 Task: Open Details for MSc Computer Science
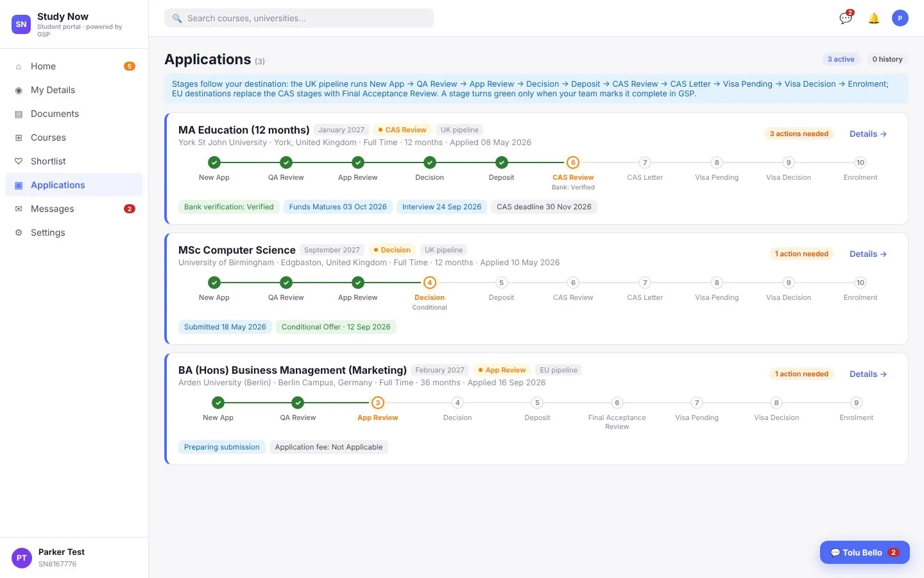(x=868, y=254)
